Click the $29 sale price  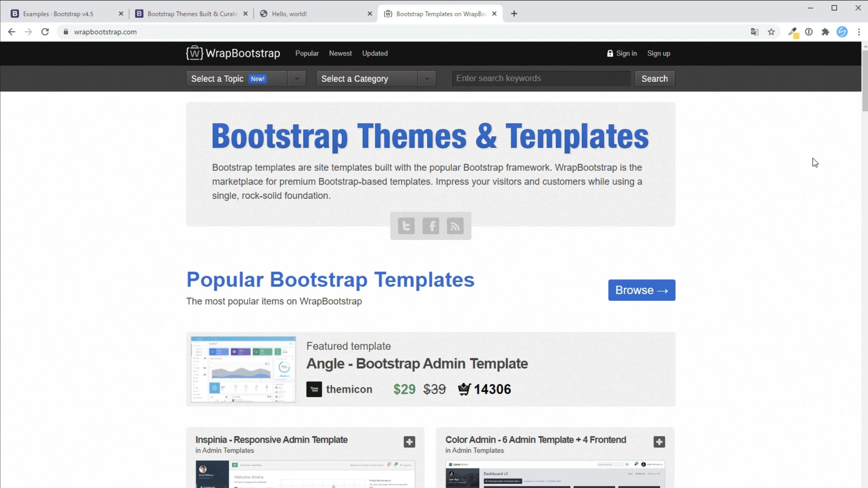tap(404, 389)
